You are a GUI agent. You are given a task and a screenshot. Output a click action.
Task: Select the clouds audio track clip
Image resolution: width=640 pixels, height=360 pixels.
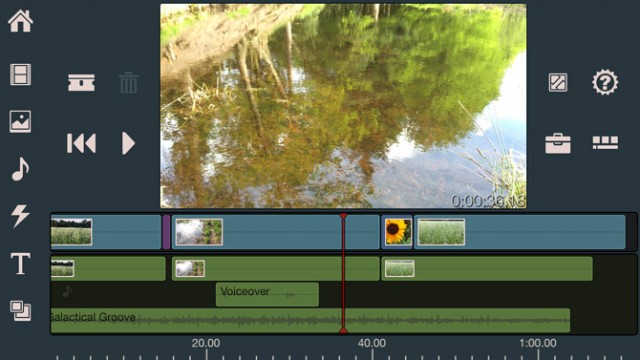(276, 269)
